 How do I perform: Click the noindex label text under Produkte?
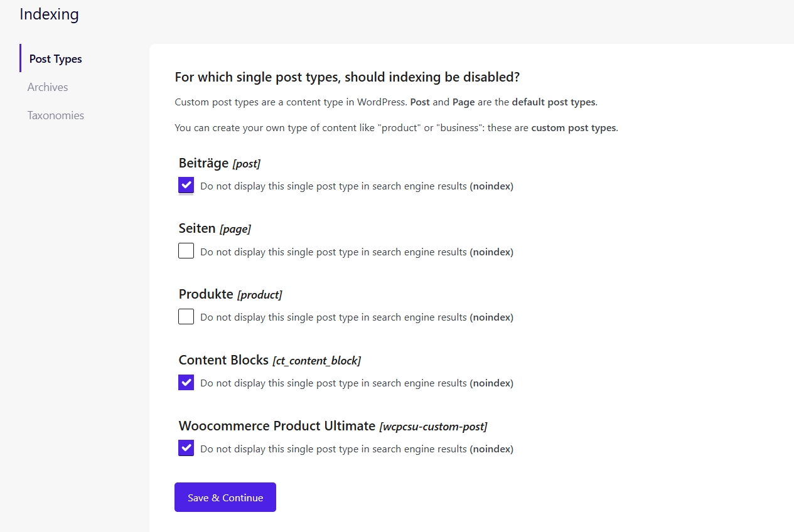coord(357,317)
